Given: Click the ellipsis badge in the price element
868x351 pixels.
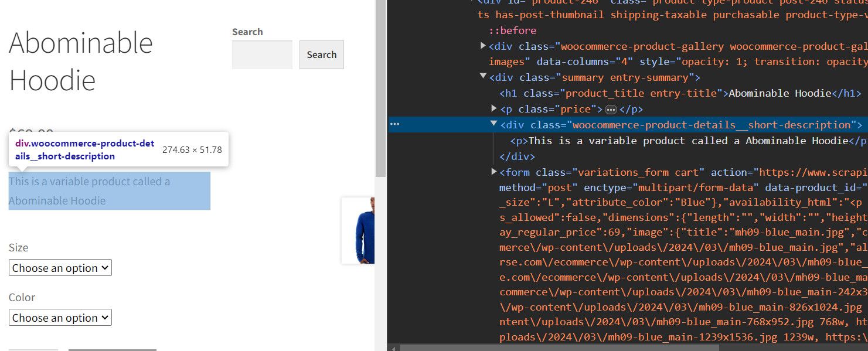Looking at the screenshot, I should (611, 109).
